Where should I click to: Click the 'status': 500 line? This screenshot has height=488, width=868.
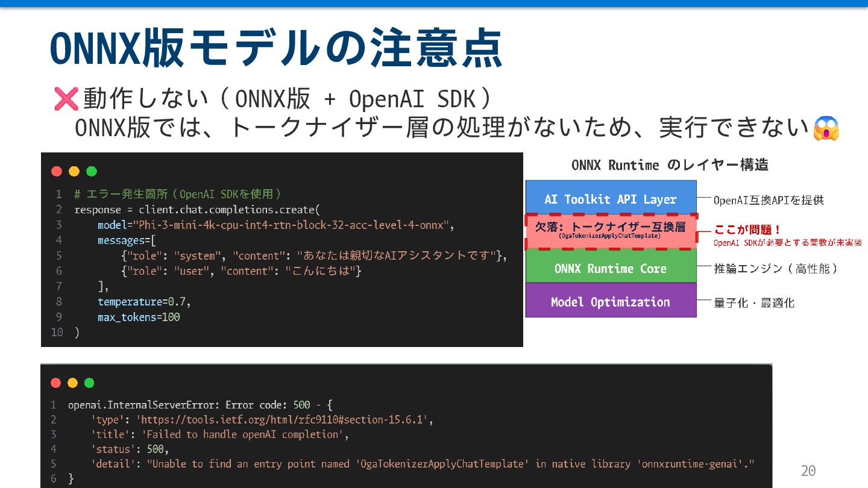tap(130, 449)
